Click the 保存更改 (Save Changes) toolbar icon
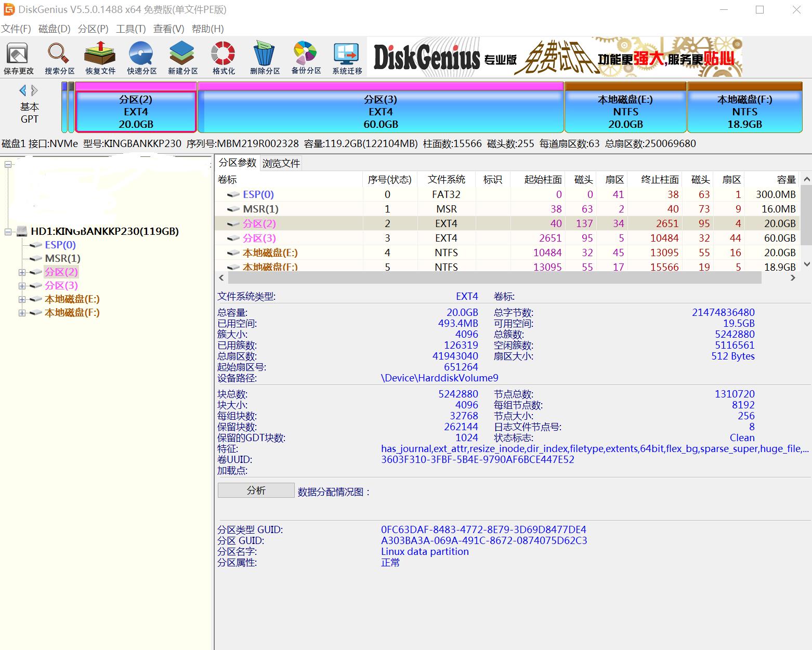The image size is (812, 650). coord(18,58)
